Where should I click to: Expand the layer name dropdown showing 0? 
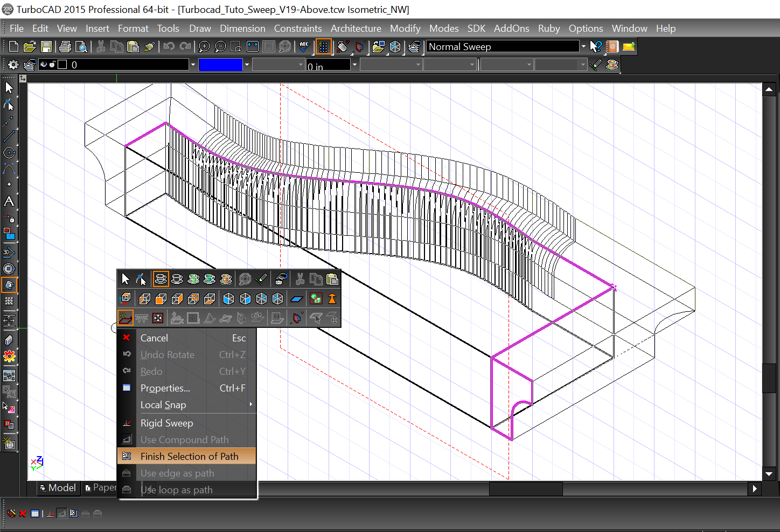pos(192,64)
